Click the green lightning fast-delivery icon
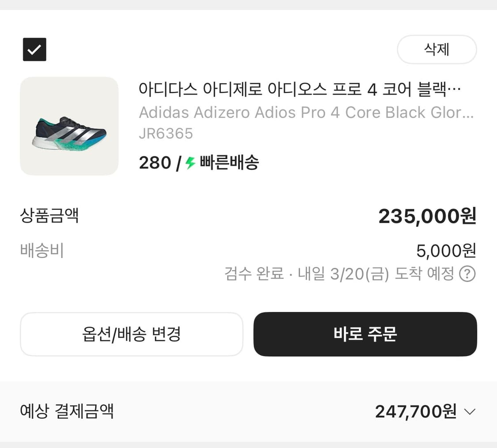Image resolution: width=497 pixels, height=448 pixels. pos(190,163)
